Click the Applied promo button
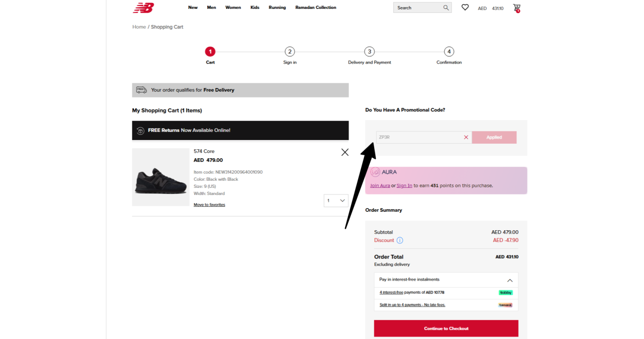The height and width of the screenshot is (339, 644). [x=494, y=137]
